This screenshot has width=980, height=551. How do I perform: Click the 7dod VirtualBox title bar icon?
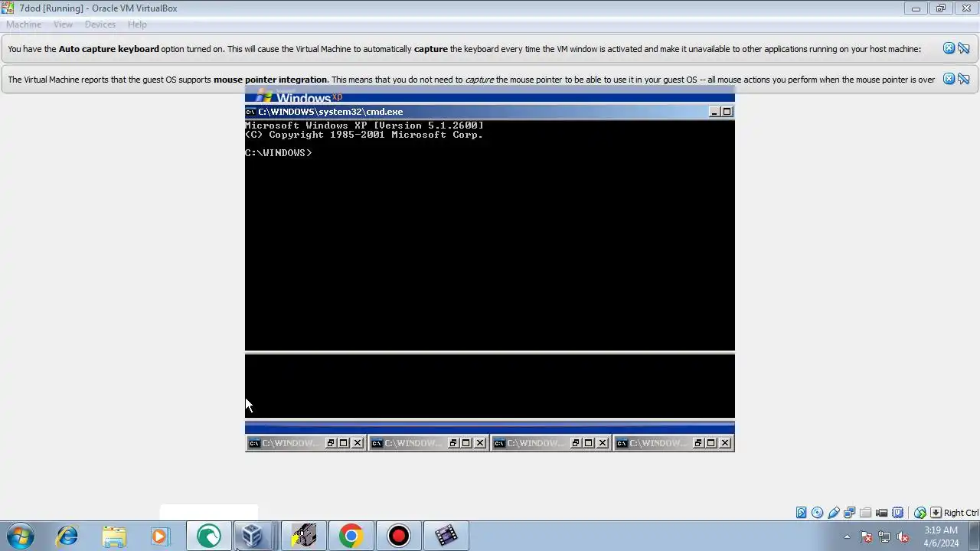coord(8,8)
